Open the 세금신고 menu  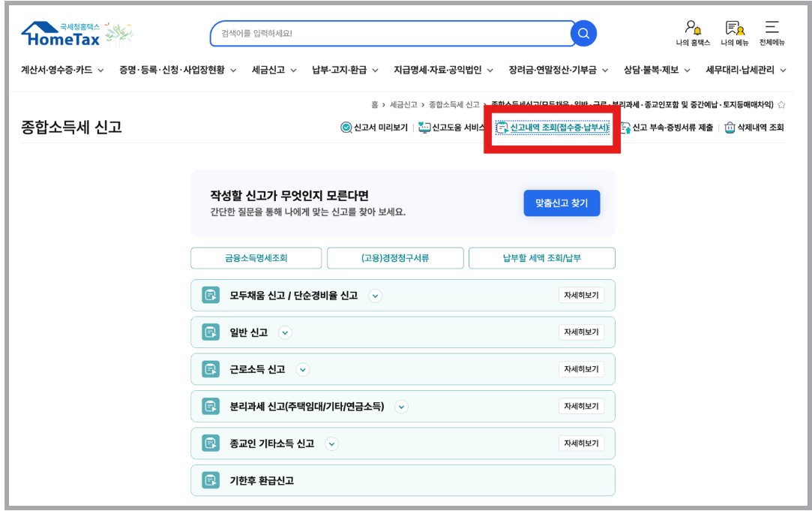(274, 70)
